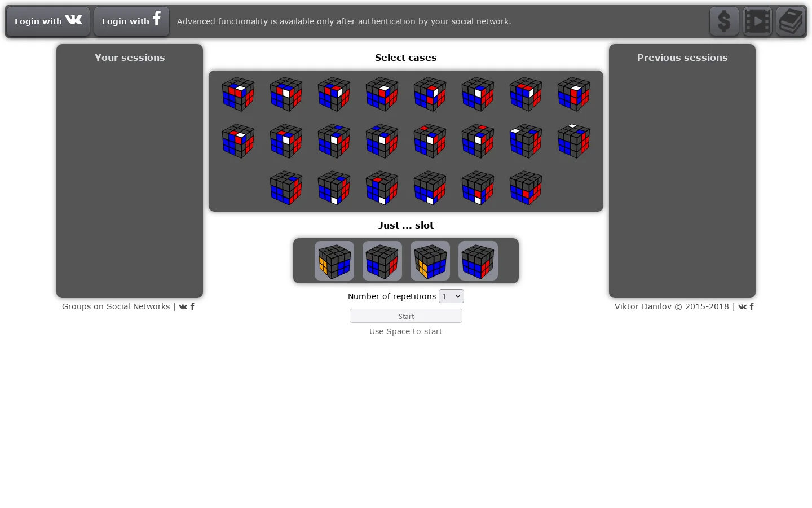
Task: Select the sixth case in the bottom row
Action: click(x=526, y=188)
